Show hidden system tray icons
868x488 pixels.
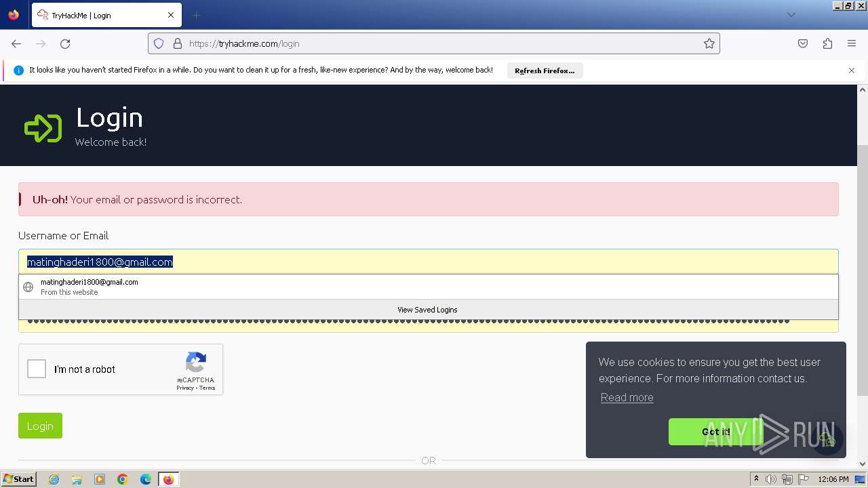coord(756,479)
